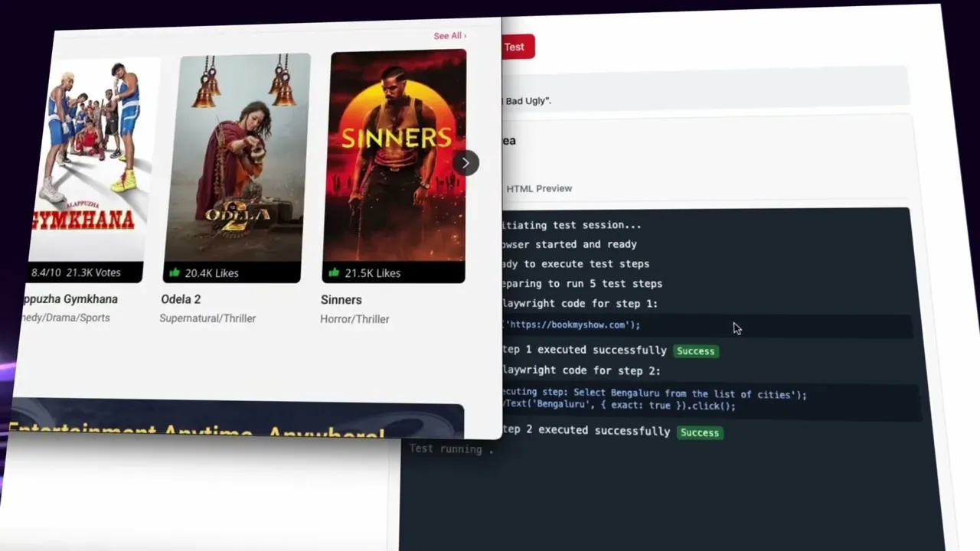Click thumbs-up icon beside 20.4K Likes
This screenshot has width=980, height=551.
click(174, 272)
